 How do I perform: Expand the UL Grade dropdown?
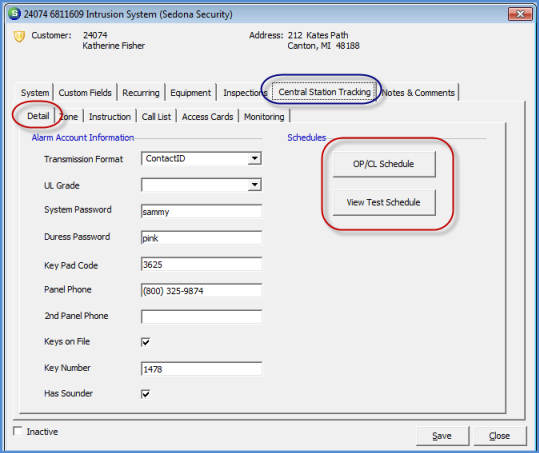coord(254,185)
